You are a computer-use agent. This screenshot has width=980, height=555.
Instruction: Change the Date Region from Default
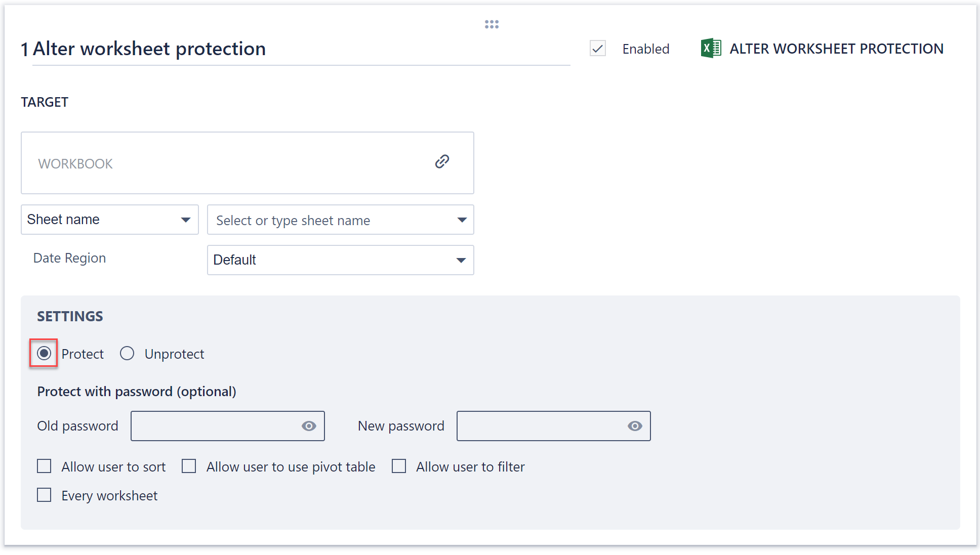[340, 260]
